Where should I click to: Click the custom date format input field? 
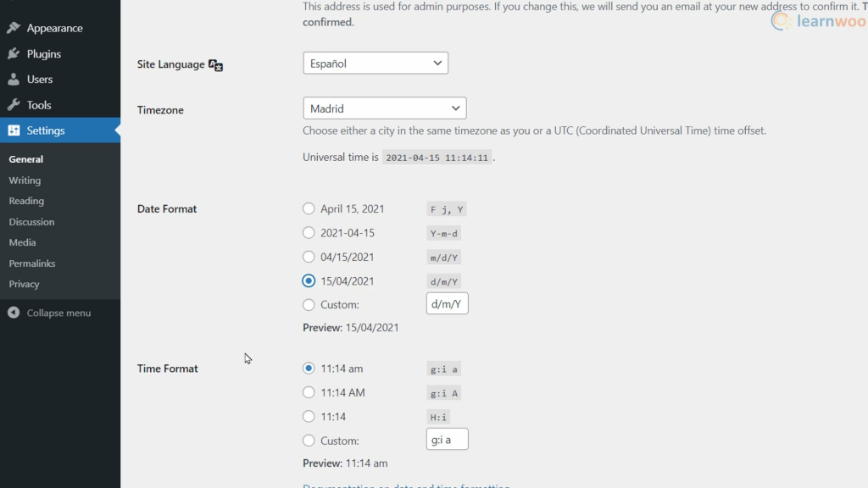[x=447, y=303]
